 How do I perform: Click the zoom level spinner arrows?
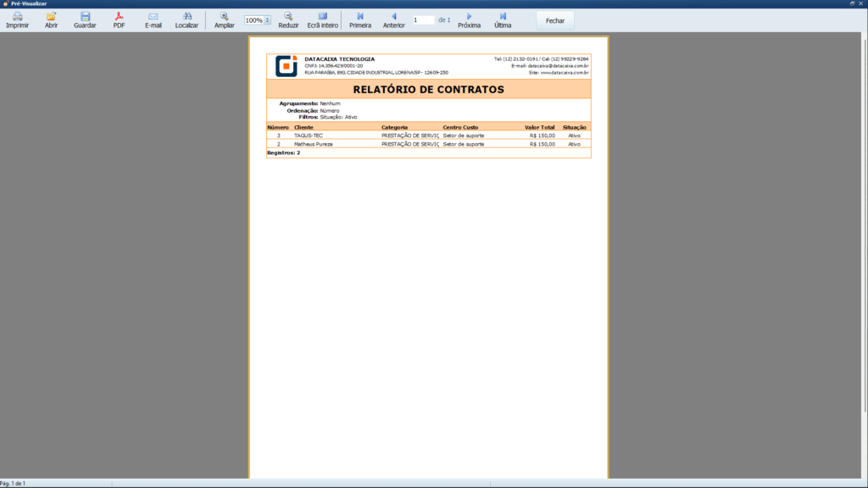point(267,20)
